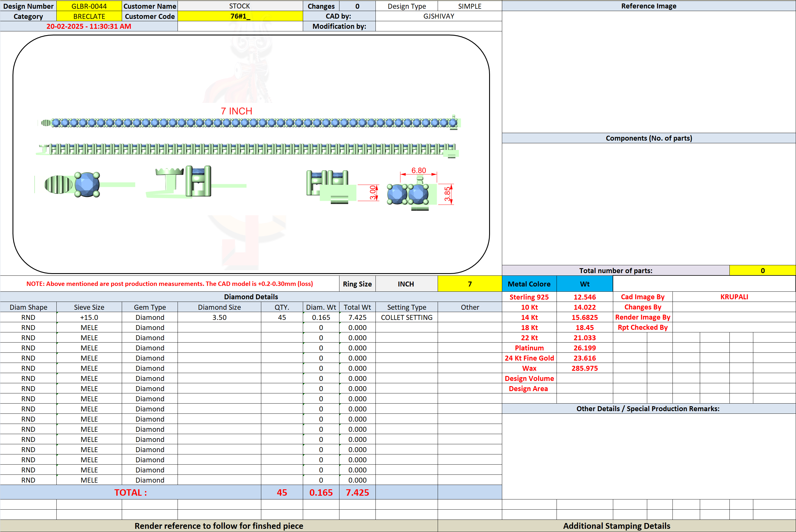This screenshot has width=796, height=532.
Task: Click the Gem Type column header
Action: click(150, 307)
